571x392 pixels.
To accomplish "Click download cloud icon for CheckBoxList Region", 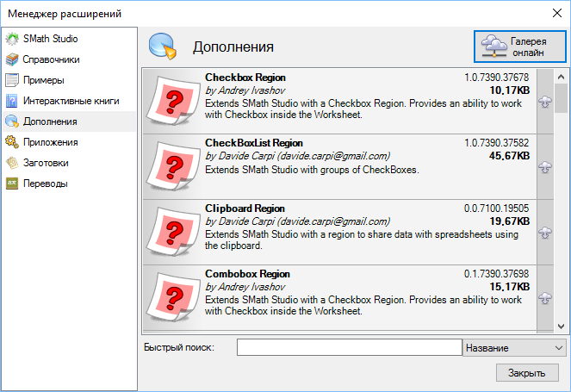I will tap(544, 167).
